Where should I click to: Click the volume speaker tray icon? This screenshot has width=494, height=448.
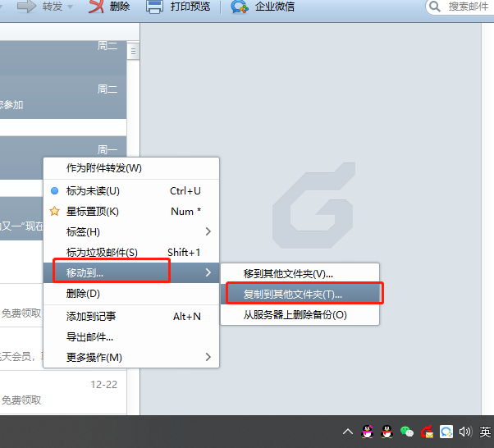[466, 432]
